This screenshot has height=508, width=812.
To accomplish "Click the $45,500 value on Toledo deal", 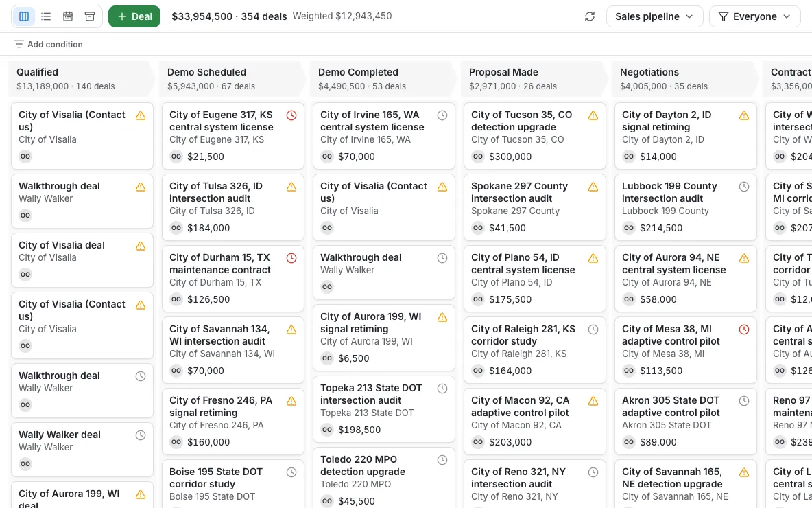I will 357,501.
